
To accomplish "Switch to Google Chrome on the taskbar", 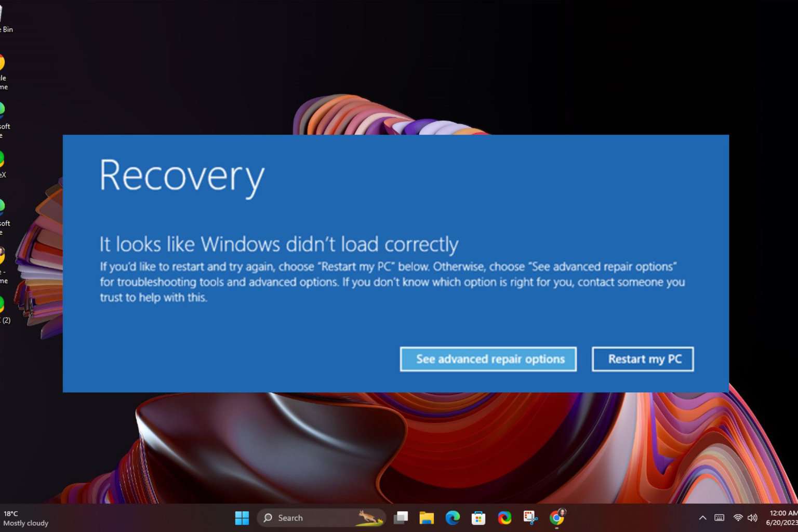I will 556,518.
